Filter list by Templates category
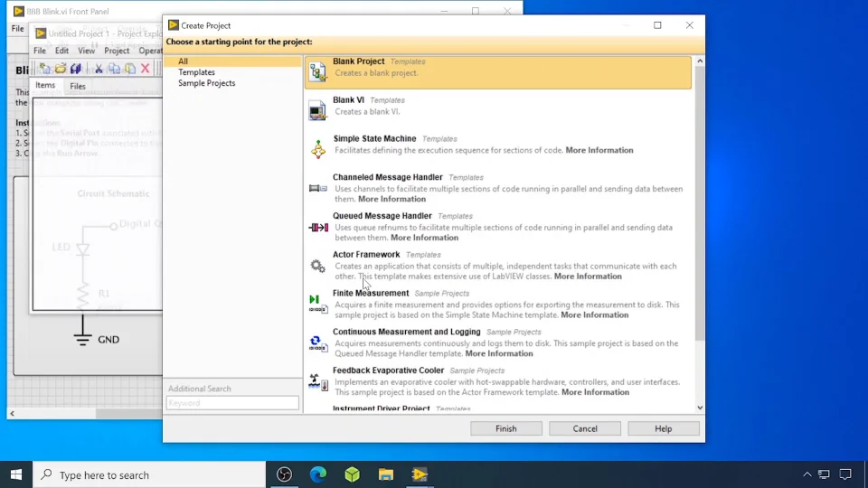 click(196, 72)
